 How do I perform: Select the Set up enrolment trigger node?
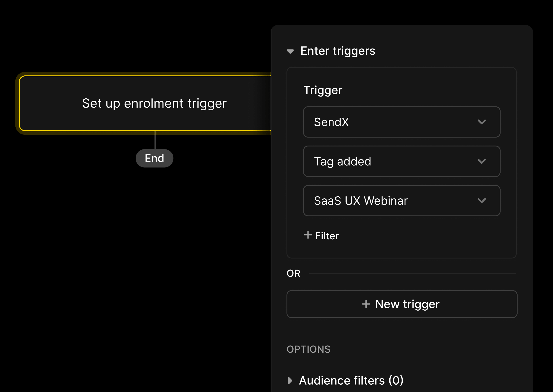[145, 103]
